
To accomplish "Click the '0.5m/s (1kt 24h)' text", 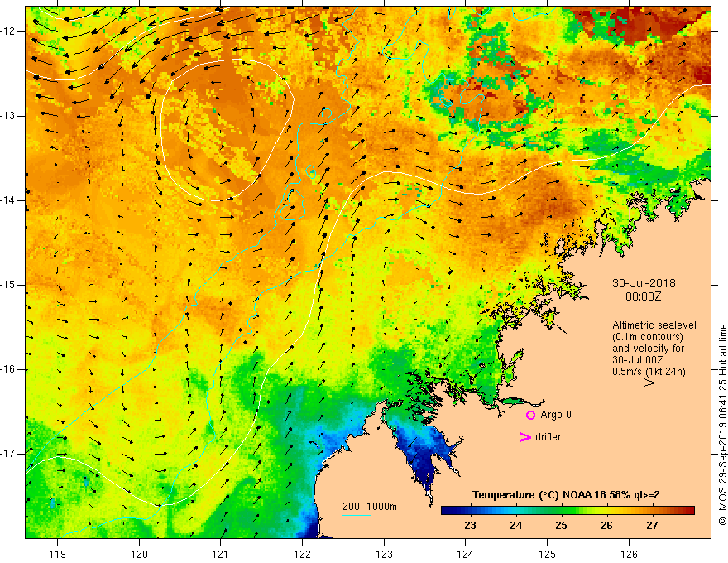I will 649,372.
